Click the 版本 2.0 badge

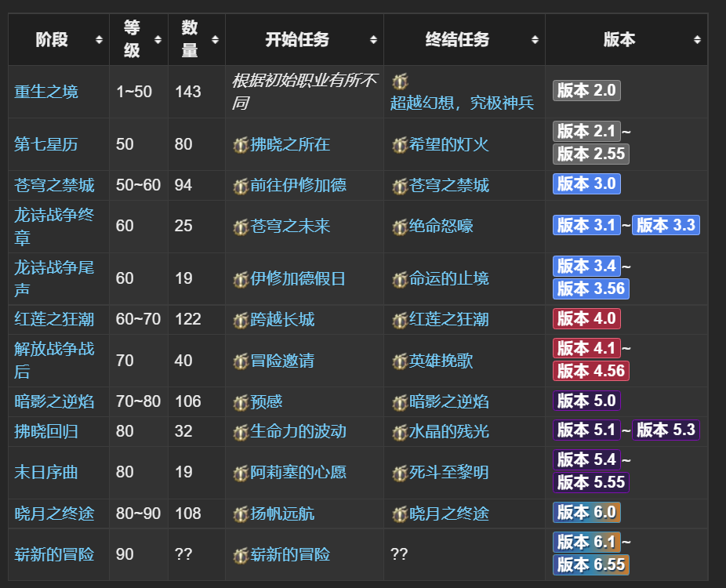point(586,90)
